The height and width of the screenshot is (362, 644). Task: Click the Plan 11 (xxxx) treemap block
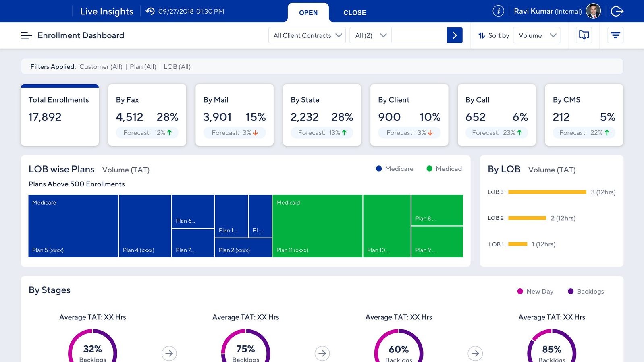tap(318, 226)
